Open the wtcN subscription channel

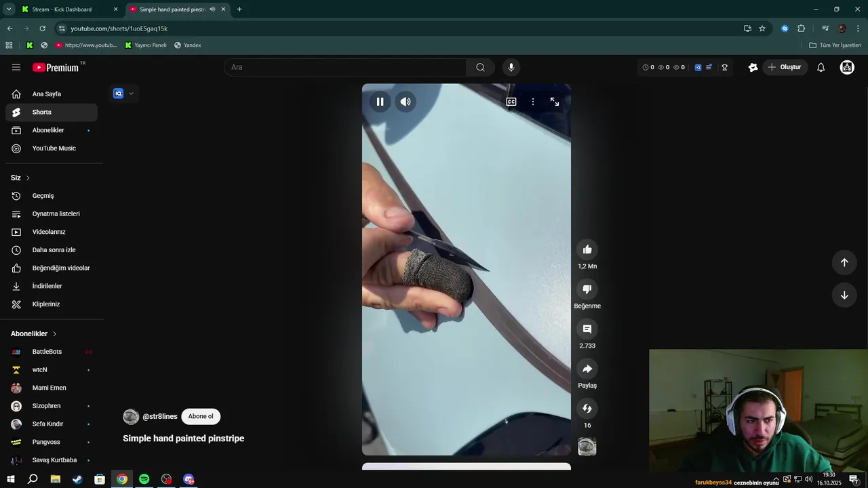point(52,369)
